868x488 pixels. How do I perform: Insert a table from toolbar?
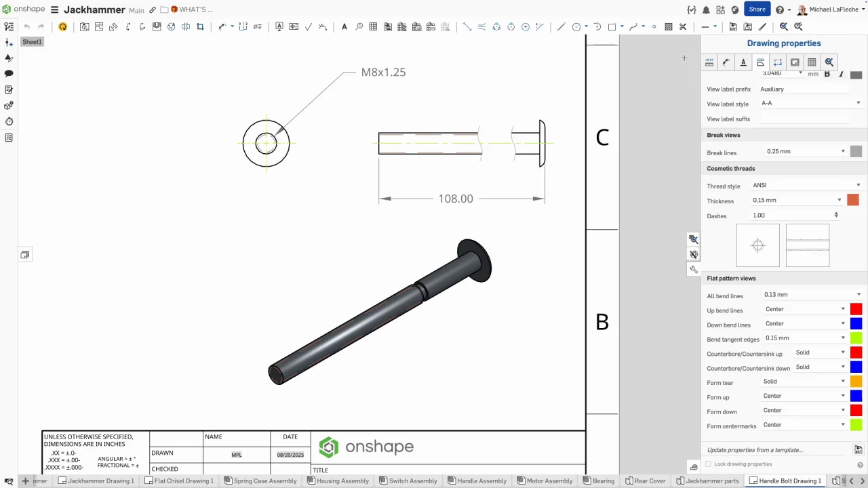pyautogui.click(x=373, y=27)
